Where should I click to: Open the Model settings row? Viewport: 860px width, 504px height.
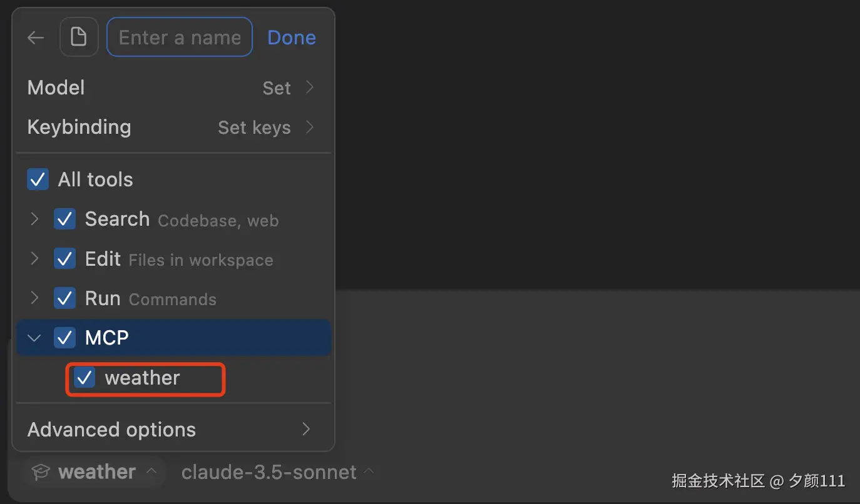[170, 88]
